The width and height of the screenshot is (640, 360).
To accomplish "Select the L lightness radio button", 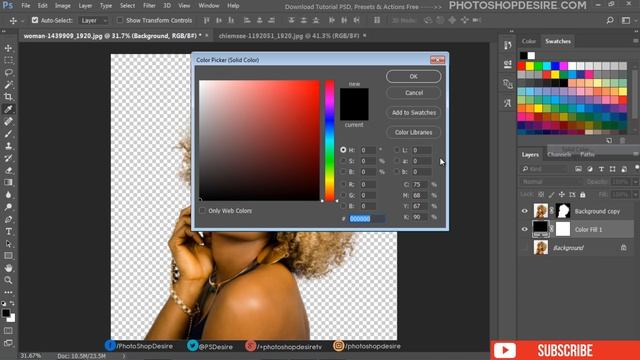I will pyautogui.click(x=397, y=150).
